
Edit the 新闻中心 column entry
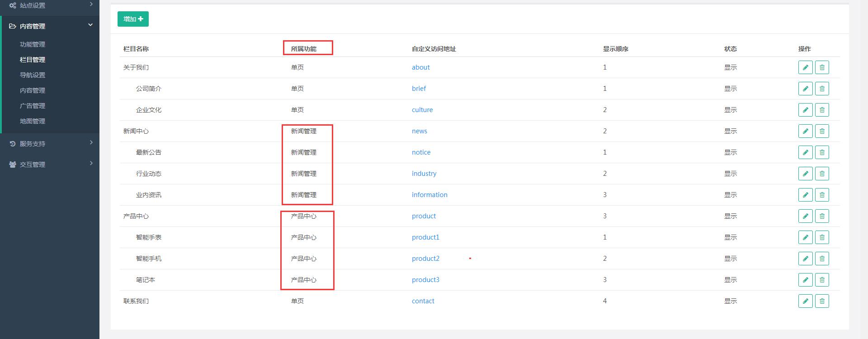805,131
